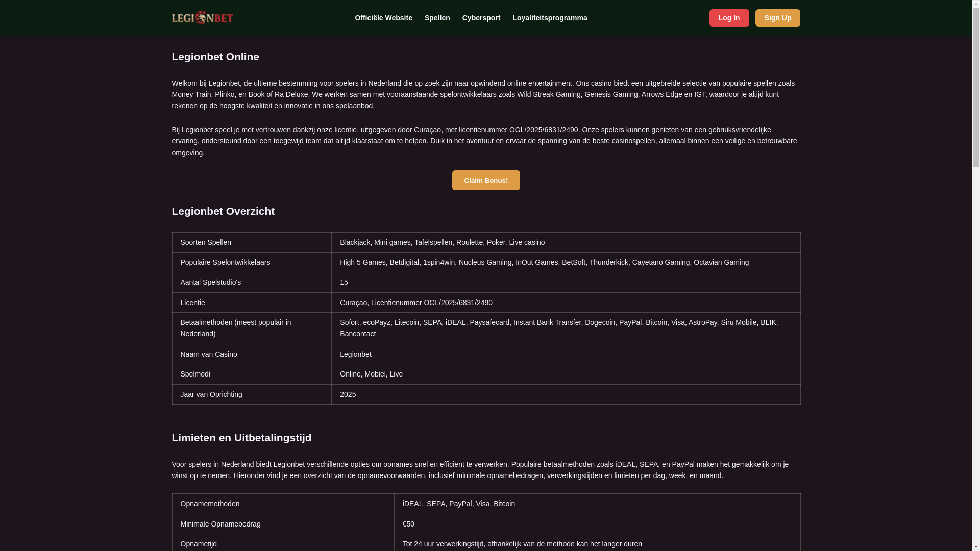The width and height of the screenshot is (980, 551).
Task: Select the Aantal Spelstudio's cell
Action: click(252, 282)
